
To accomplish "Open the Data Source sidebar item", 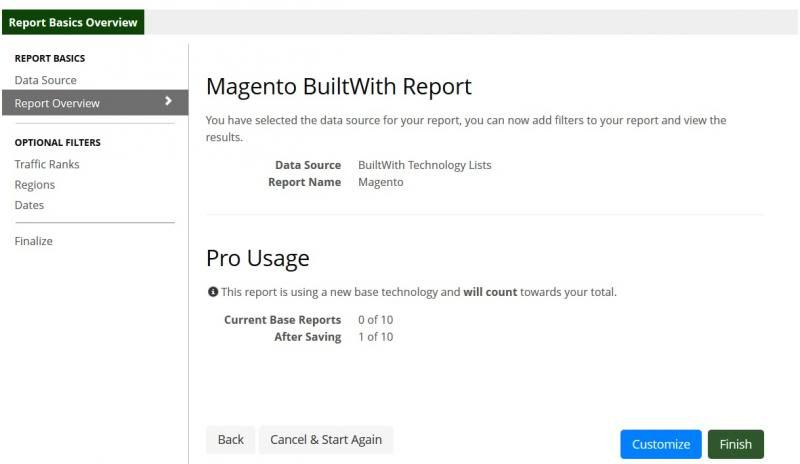I will (x=45, y=80).
